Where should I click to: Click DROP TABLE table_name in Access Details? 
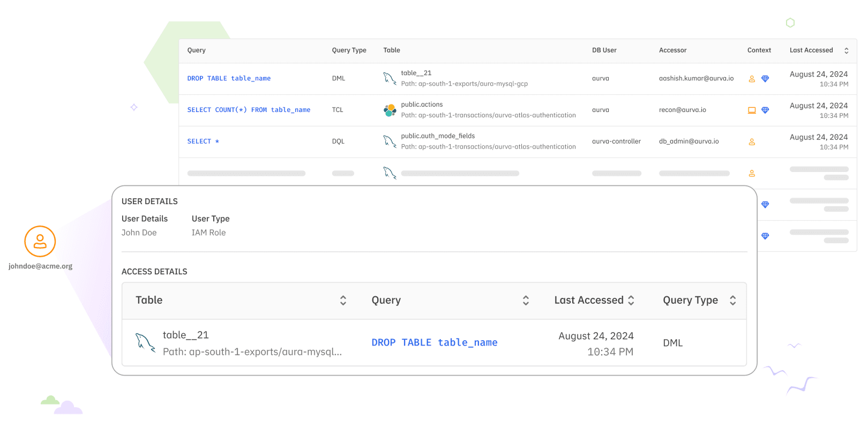(435, 342)
